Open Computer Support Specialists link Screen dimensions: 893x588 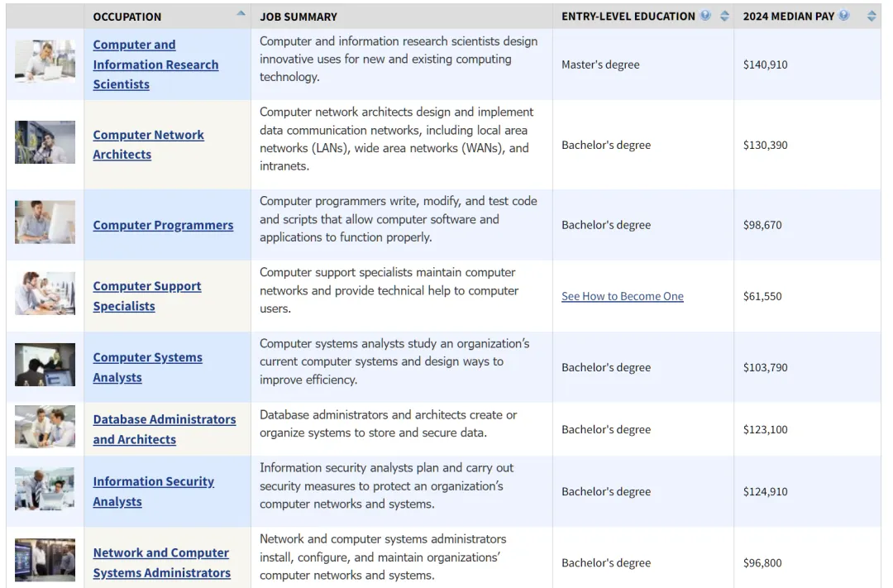pos(147,296)
